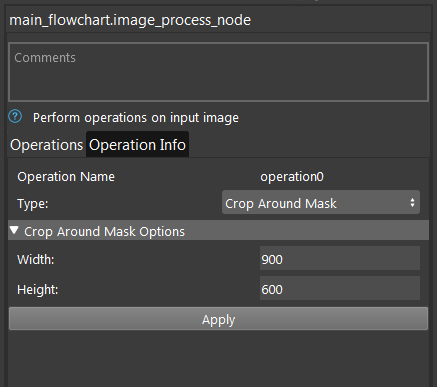Click the 'Width:' label
Screen dimensions: 437x387
[36, 259]
